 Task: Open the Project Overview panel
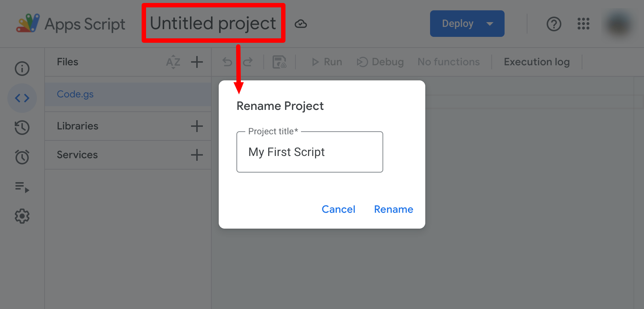coord(22,69)
